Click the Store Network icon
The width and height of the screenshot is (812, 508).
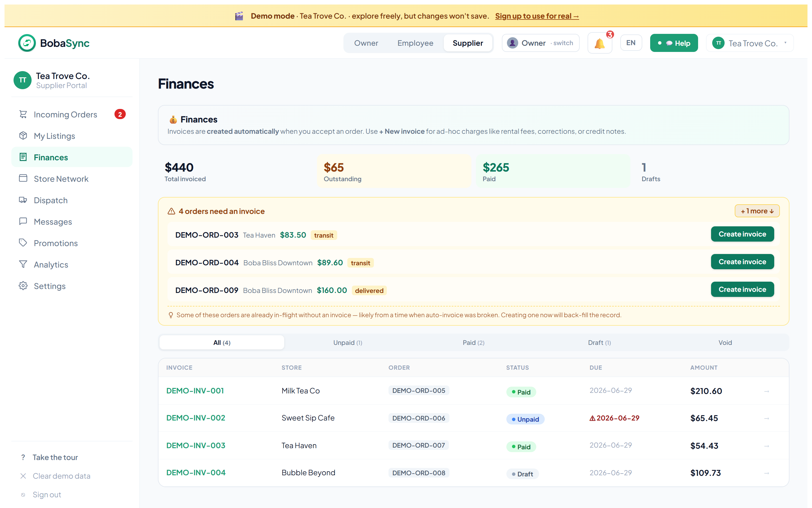click(23, 178)
